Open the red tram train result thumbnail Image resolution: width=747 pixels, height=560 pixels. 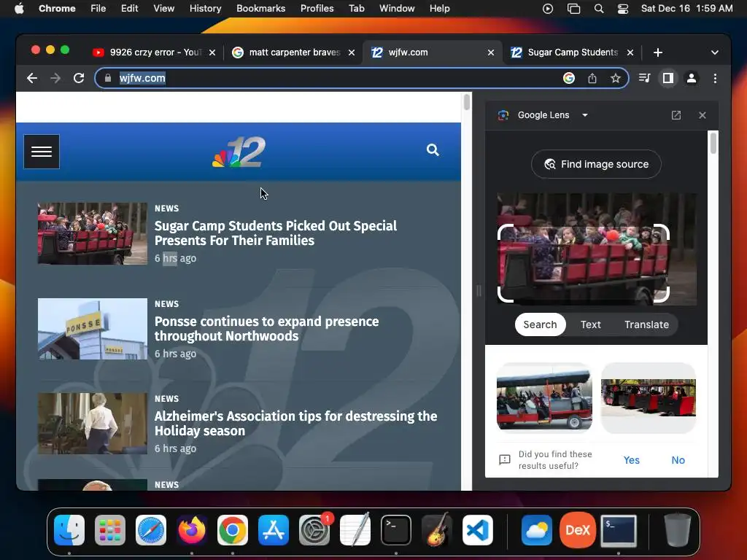pyautogui.click(x=649, y=397)
